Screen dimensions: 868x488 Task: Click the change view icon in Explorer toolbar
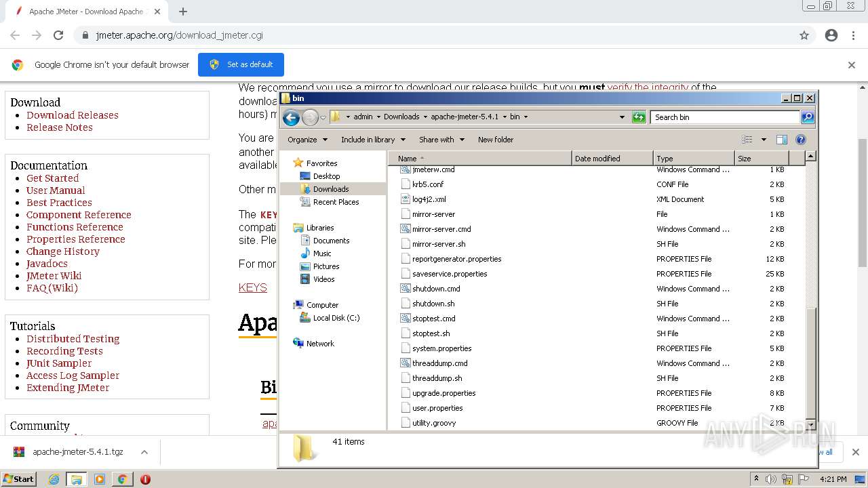747,140
